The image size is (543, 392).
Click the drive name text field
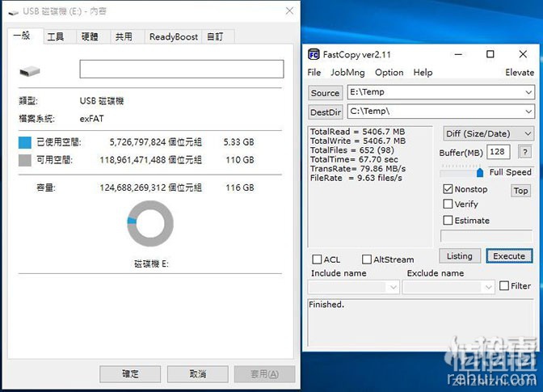pos(182,69)
